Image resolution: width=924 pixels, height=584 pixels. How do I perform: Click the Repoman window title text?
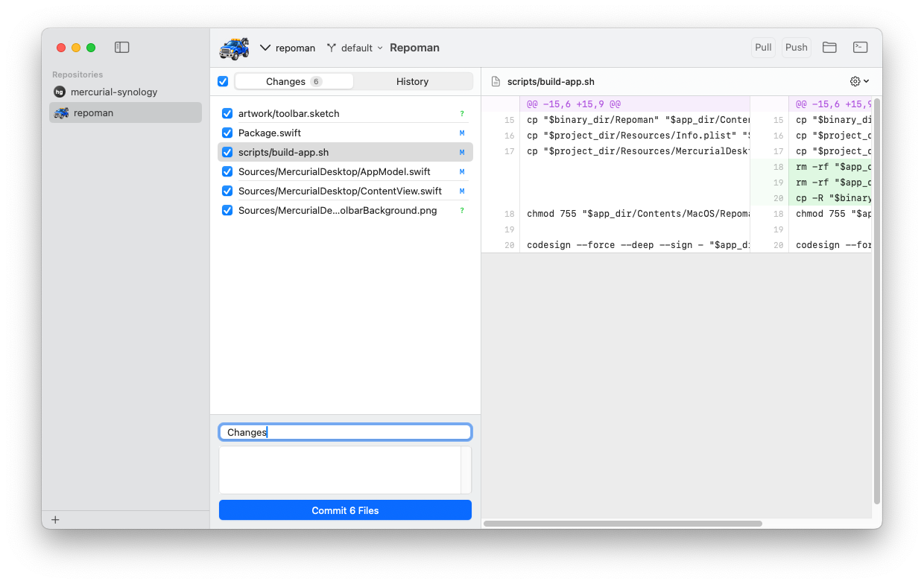[x=414, y=48]
